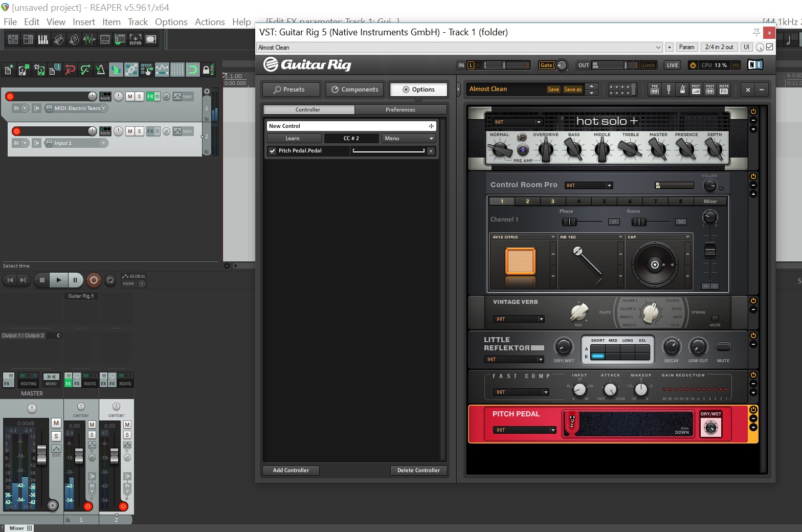The height and width of the screenshot is (532, 802).
Task: Click the green redo arrow icon
Action: (85, 70)
